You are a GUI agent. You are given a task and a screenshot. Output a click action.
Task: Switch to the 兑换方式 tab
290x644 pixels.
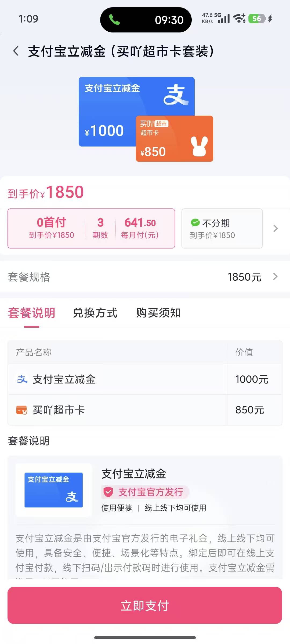[95, 313]
